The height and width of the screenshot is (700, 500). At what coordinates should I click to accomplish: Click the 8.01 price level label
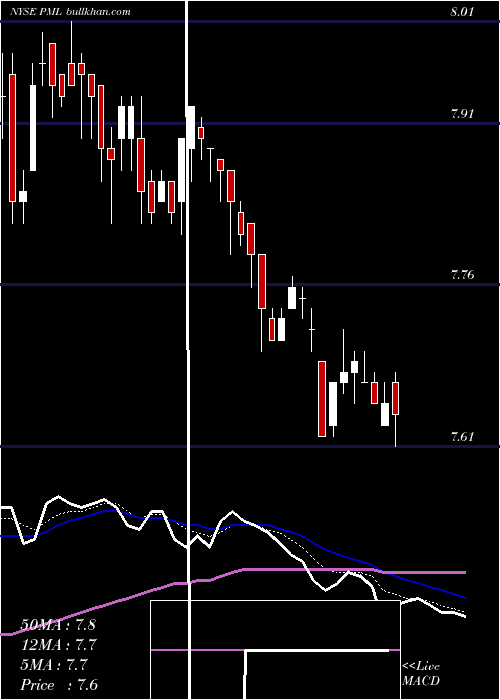(462, 12)
